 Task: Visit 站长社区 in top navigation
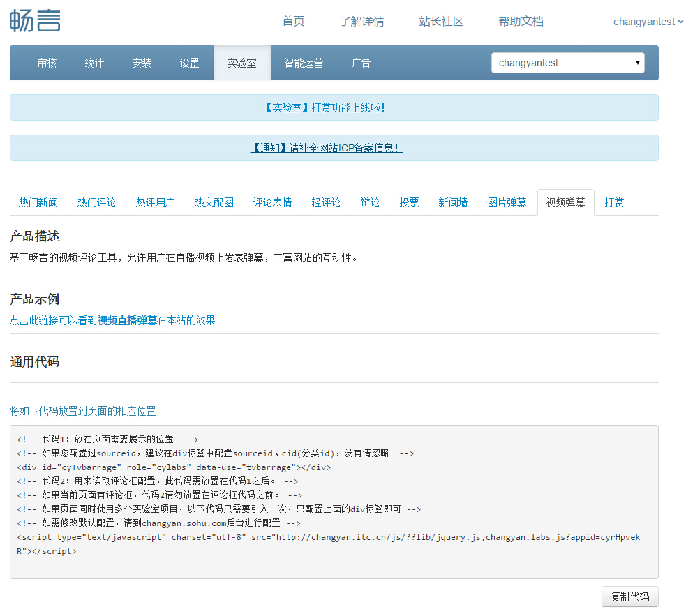point(441,22)
